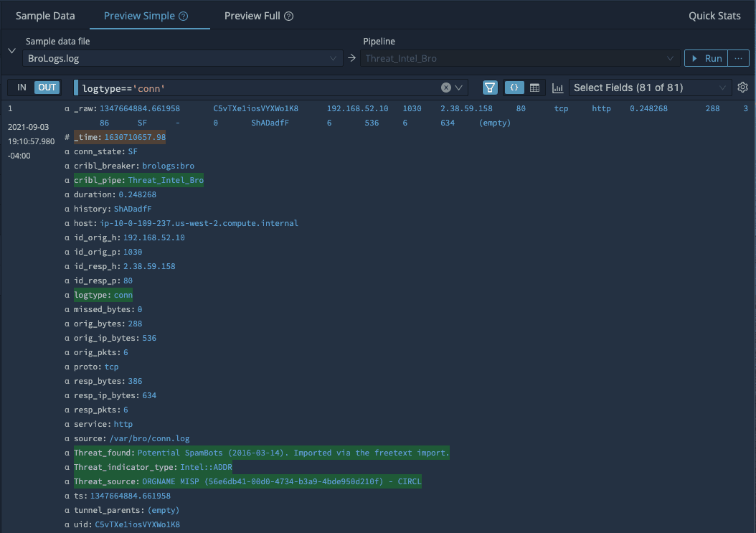Switch to the Sample Data tab
This screenshot has width=756, height=533.
[x=45, y=16]
